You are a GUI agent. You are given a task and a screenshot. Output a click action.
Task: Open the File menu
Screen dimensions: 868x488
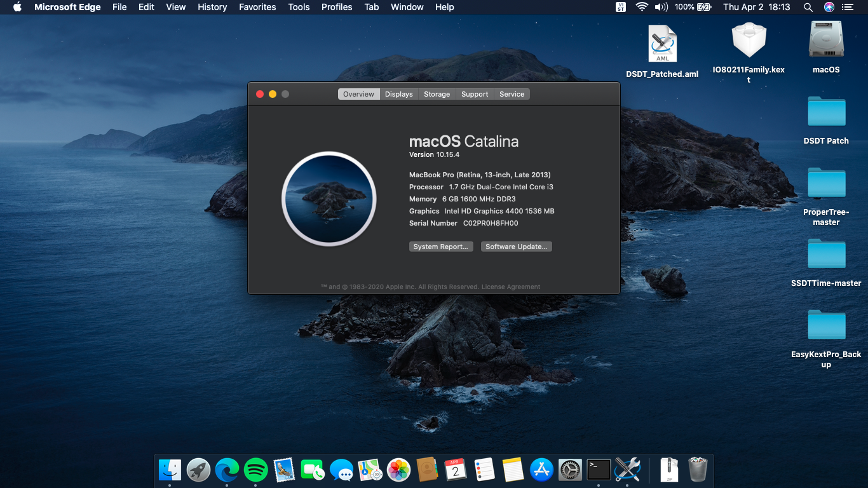coord(119,7)
